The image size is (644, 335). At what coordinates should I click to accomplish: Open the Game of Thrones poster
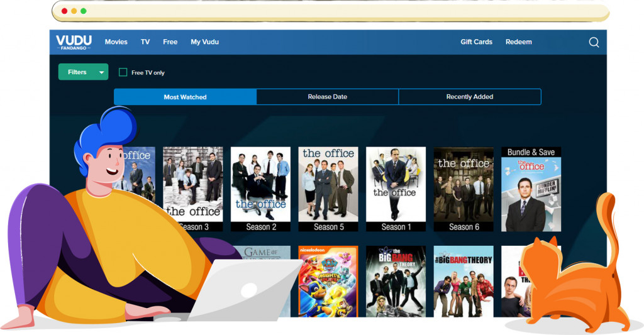pos(263,252)
